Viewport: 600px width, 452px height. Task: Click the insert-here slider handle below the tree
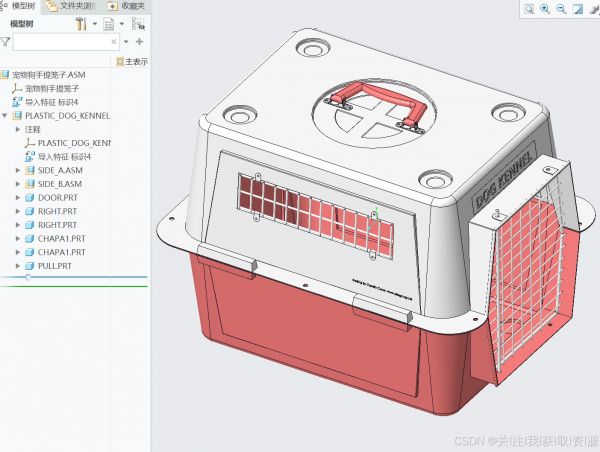pos(27,277)
